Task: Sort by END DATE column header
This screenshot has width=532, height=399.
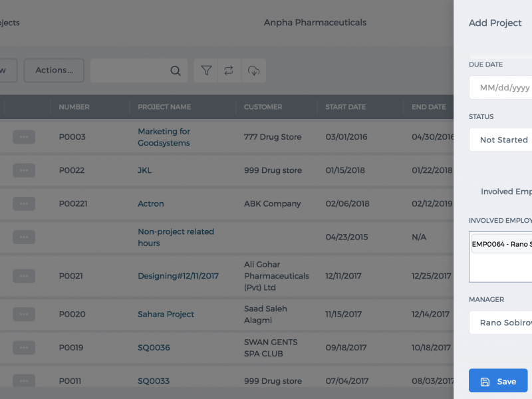Action: pyautogui.click(x=429, y=107)
